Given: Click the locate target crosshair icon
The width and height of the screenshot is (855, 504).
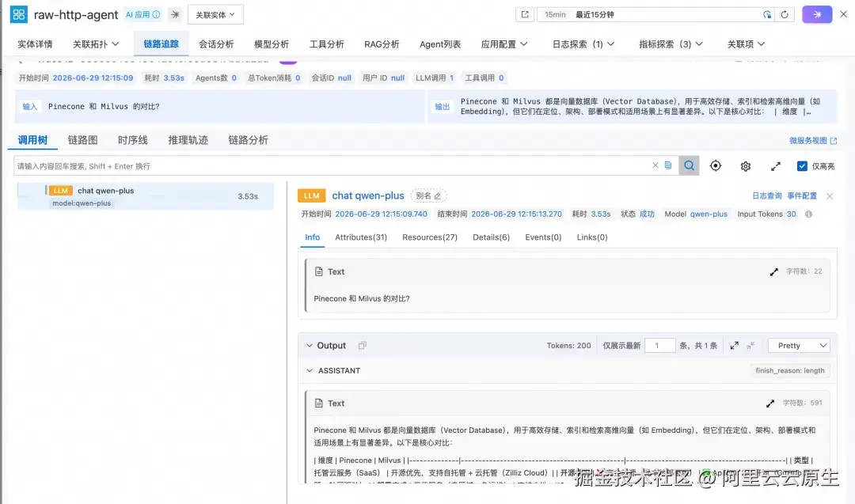Looking at the screenshot, I should tap(716, 165).
